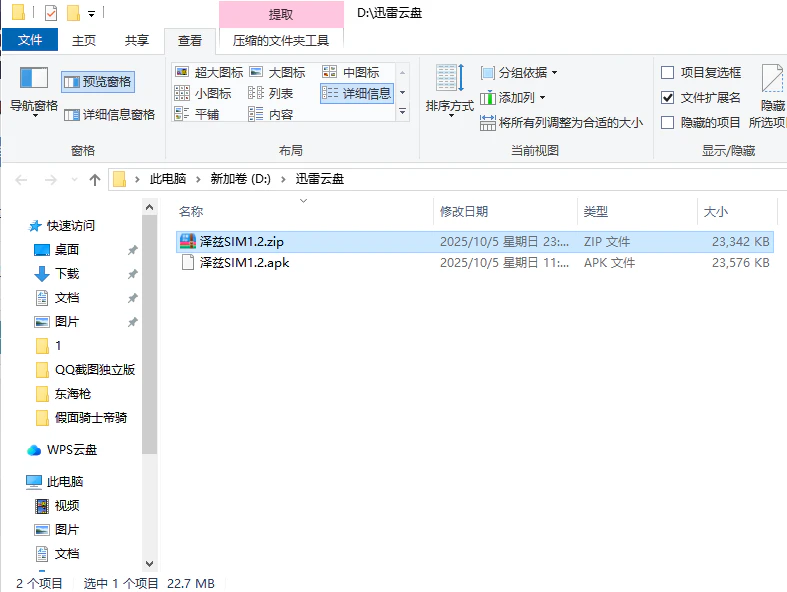Click Hide selected items icon
Viewport: 787px width, 592px height.
pos(772,78)
